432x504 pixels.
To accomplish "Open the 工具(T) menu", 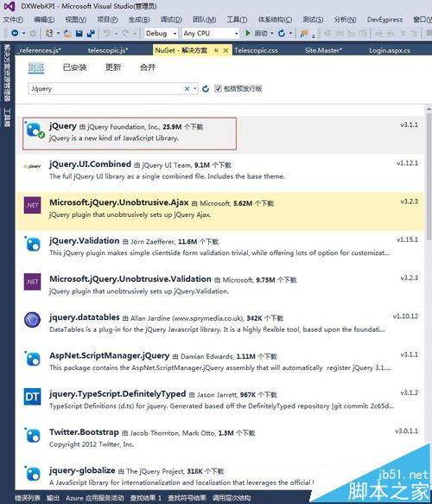I will [237, 20].
